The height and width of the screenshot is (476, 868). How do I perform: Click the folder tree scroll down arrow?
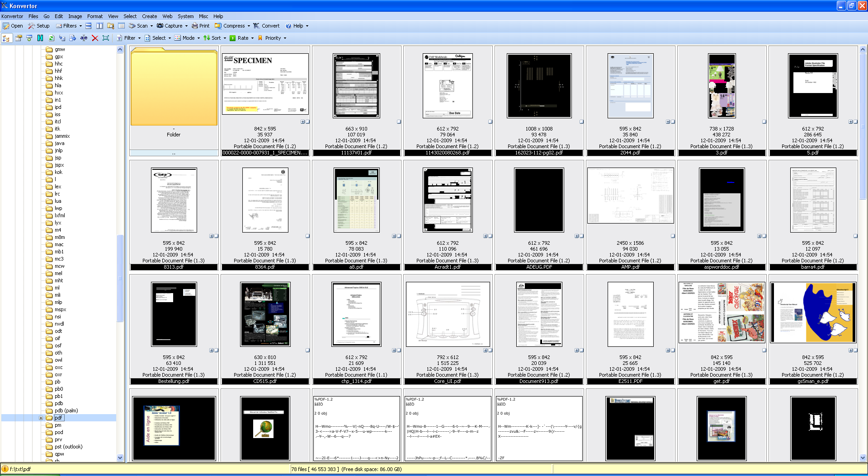coord(120,457)
